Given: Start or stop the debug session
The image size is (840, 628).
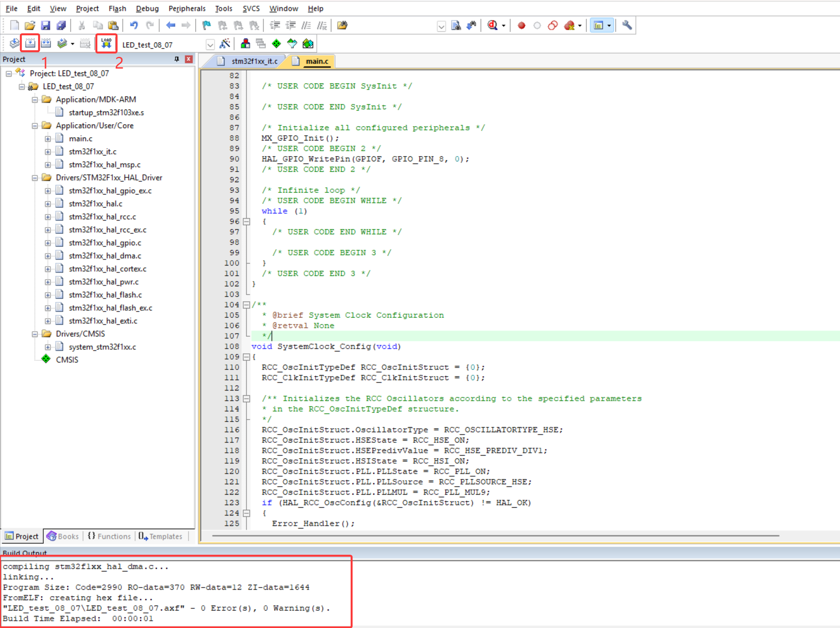Looking at the screenshot, I should 492,25.
